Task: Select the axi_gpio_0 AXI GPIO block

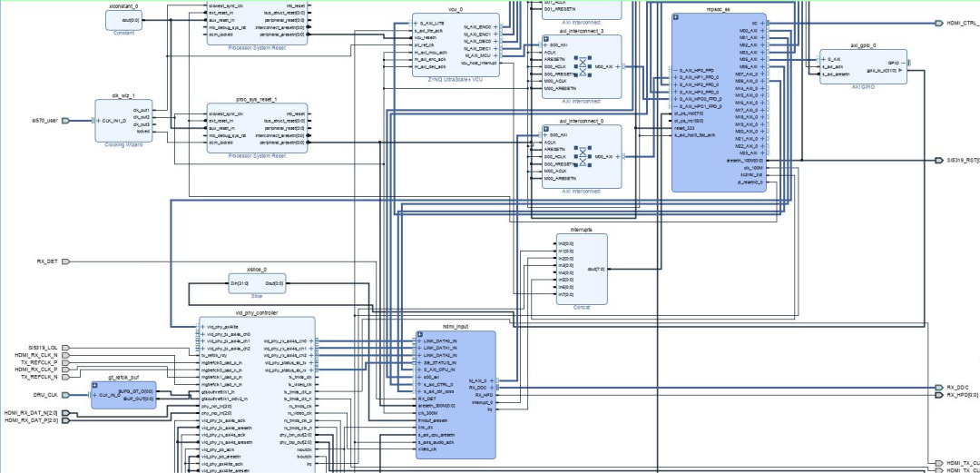Action: [x=863, y=66]
